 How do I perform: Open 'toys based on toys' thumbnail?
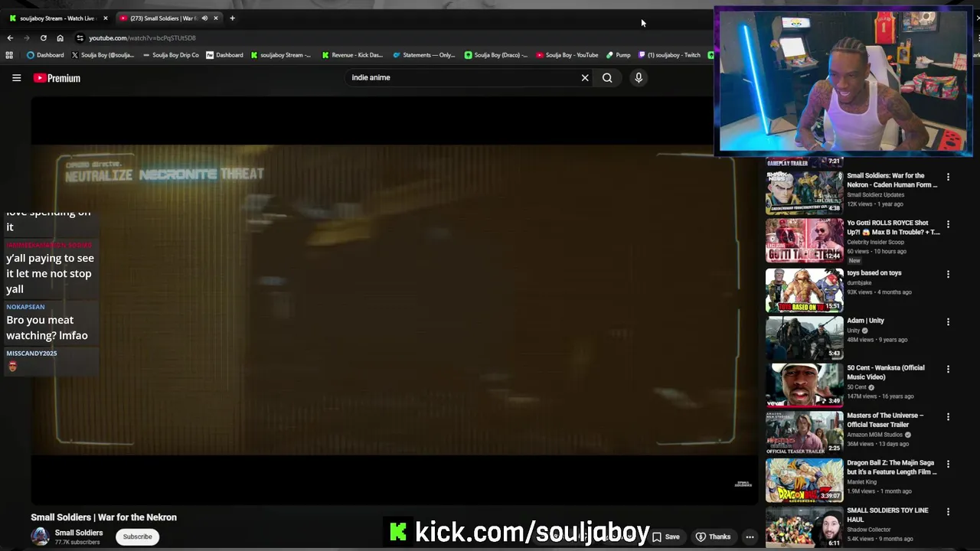click(x=804, y=289)
